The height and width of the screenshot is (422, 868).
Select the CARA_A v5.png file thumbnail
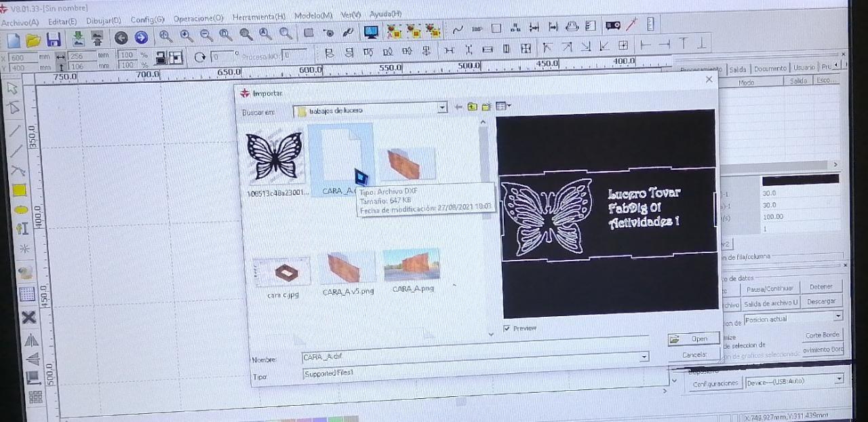pyautogui.click(x=348, y=267)
